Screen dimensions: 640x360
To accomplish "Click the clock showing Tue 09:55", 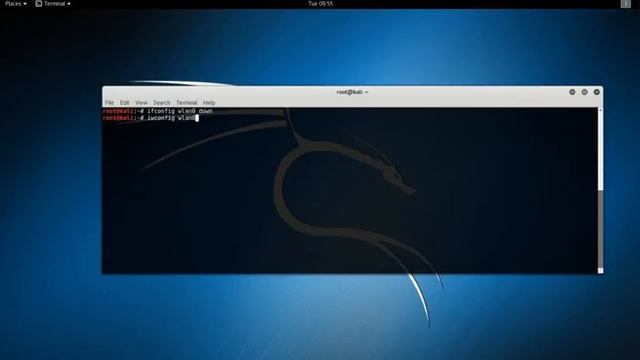I will pos(320,4).
